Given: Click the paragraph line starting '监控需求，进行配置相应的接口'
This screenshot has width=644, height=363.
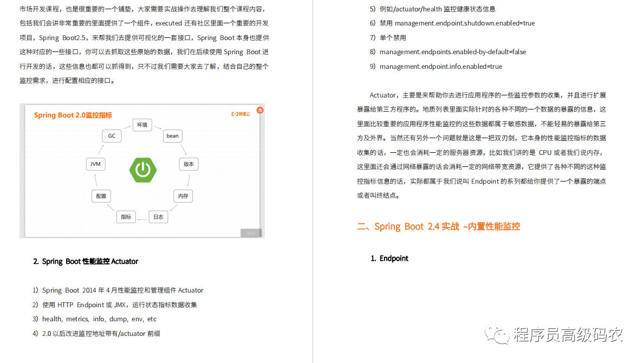Looking at the screenshot, I should 67,81.
